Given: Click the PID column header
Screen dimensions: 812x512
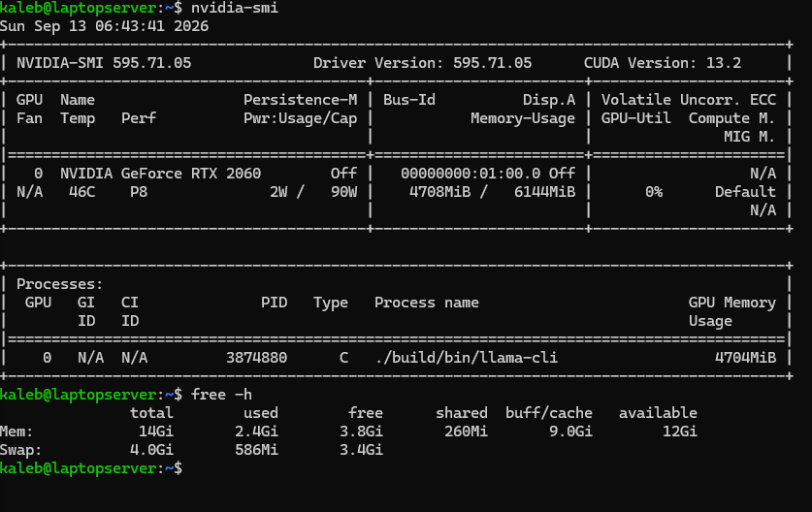Looking at the screenshot, I should [274, 303].
